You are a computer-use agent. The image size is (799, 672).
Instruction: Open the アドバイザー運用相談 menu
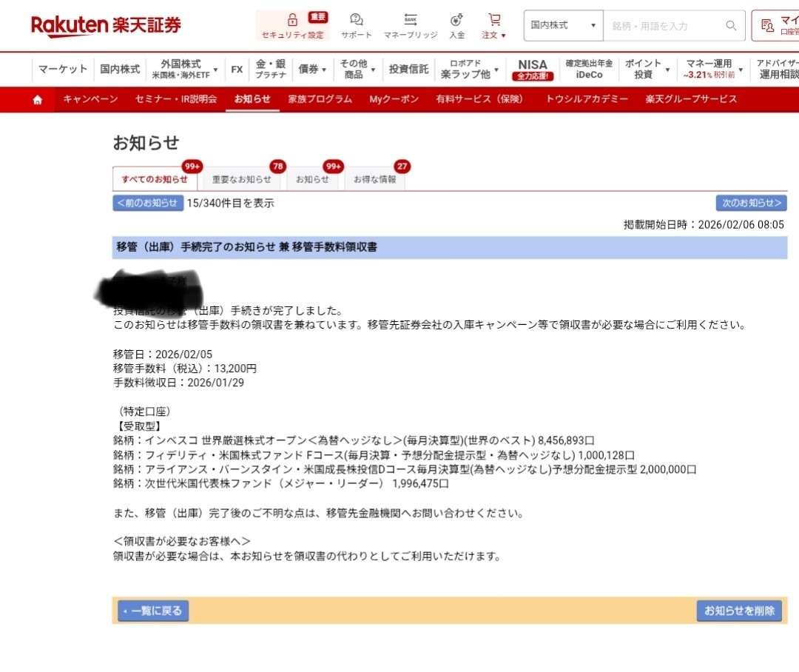[x=777, y=69]
